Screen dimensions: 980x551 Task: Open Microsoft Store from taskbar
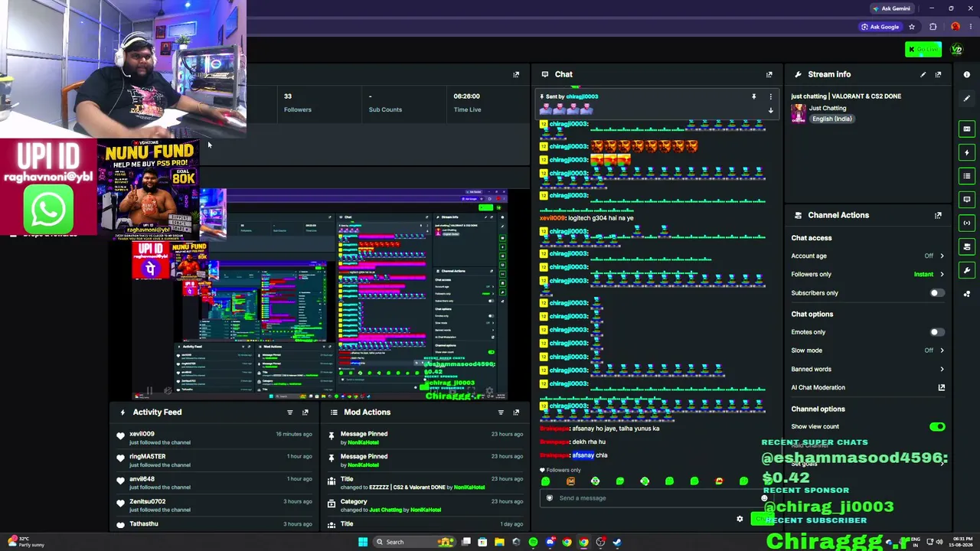tap(482, 542)
